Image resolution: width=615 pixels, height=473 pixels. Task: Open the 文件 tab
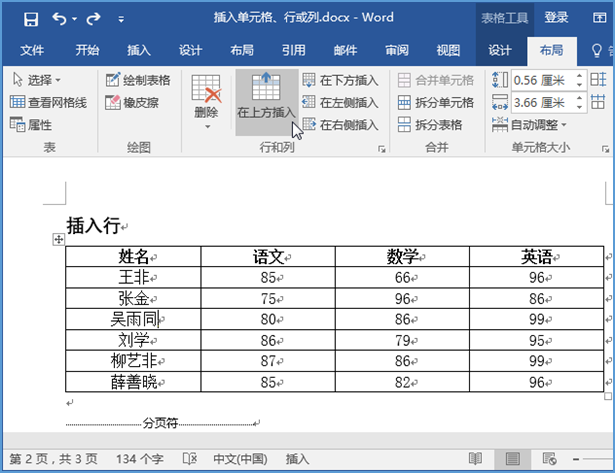point(32,50)
